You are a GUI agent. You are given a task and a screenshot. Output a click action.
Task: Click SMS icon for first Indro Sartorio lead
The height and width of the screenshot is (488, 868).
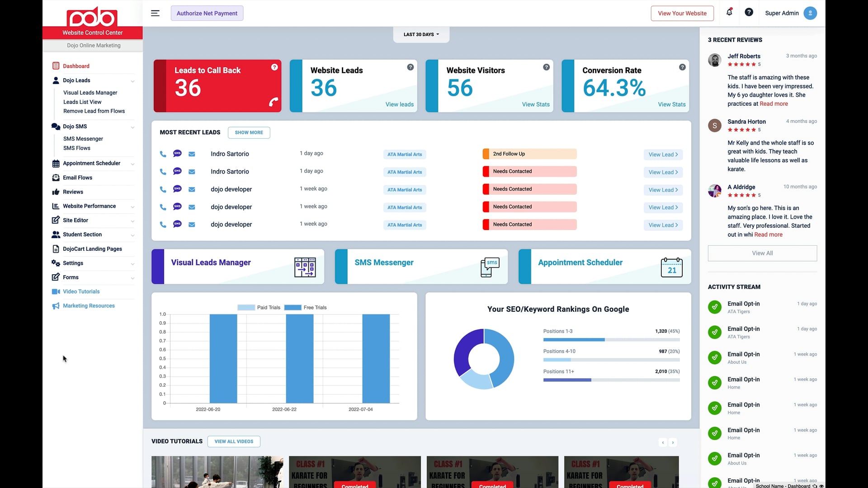177,154
